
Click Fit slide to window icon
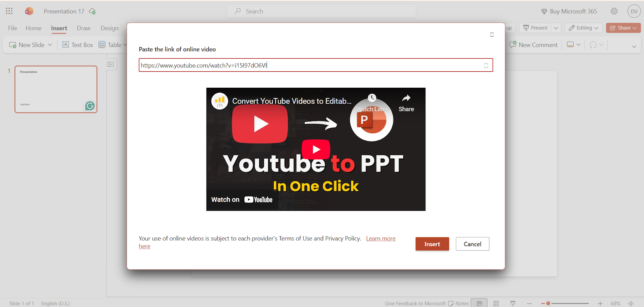631,303
